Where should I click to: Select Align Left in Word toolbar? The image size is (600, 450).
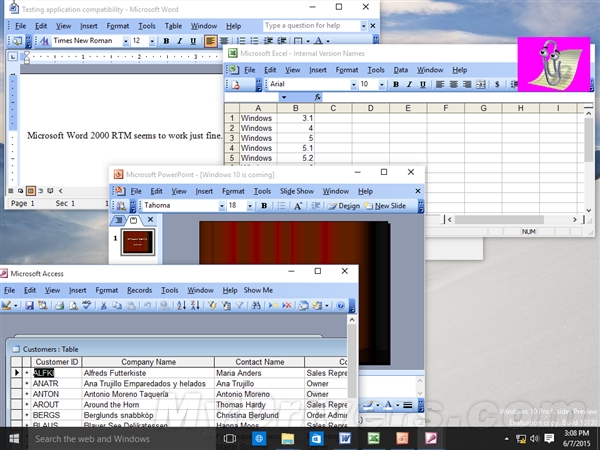click(x=210, y=41)
